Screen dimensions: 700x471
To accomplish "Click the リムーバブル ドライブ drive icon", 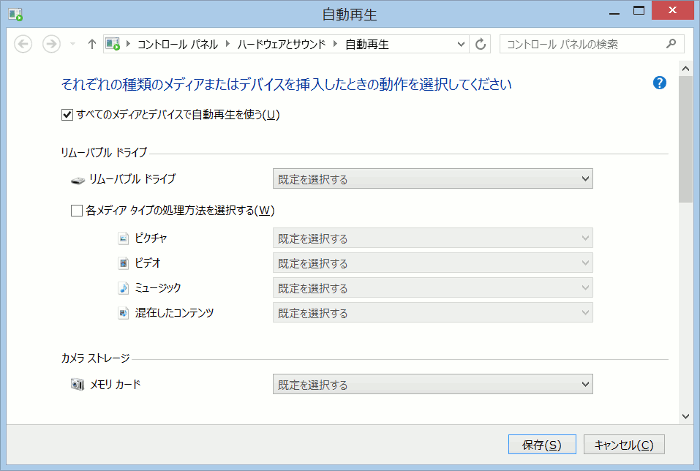I will [78, 179].
